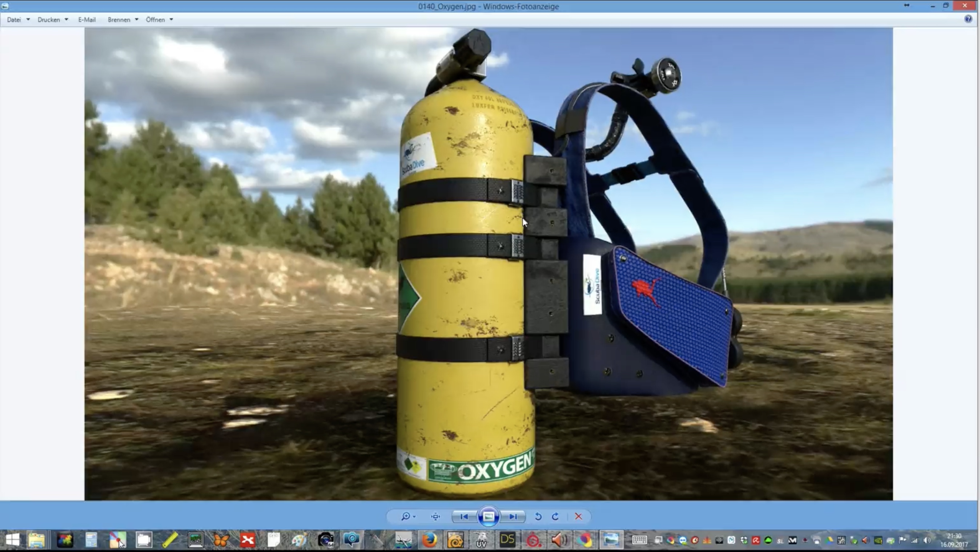Rotate the photo counterclockwise
The width and height of the screenshot is (980, 552).
coord(538,516)
